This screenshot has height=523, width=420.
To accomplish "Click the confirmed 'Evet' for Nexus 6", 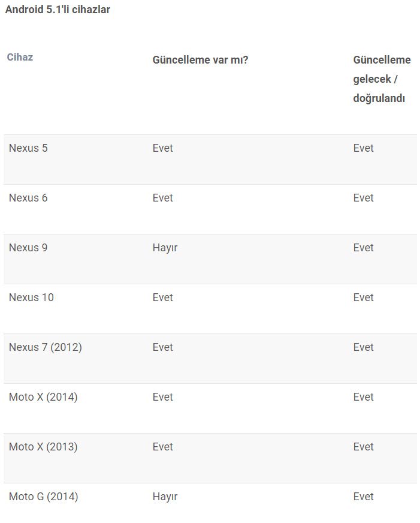I will click(x=363, y=197).
